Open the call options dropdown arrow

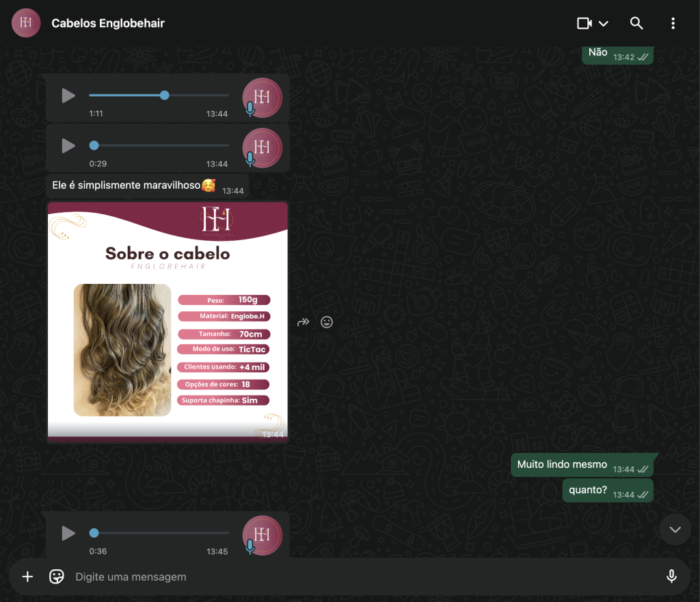tap(604, 23)
